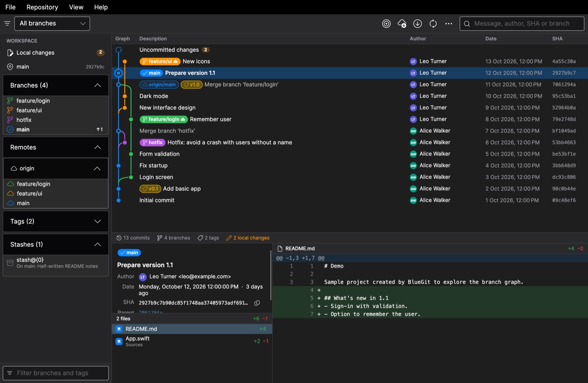Select the feature/login local branch
The image size is (588, 383).
(x=56, y=101)
